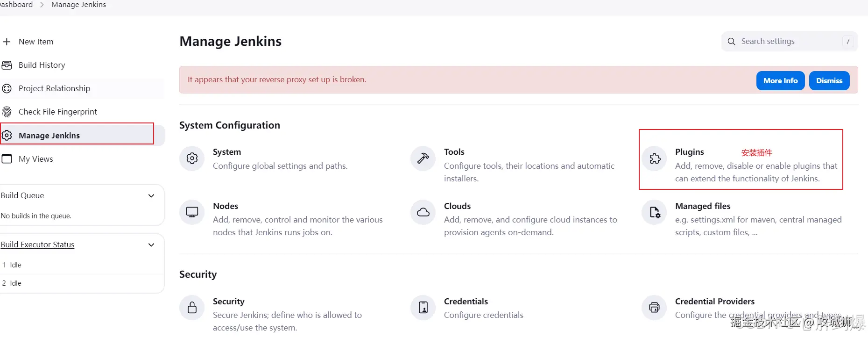
Task: Open the Clouds cloud icon
Action: (423, 212)
